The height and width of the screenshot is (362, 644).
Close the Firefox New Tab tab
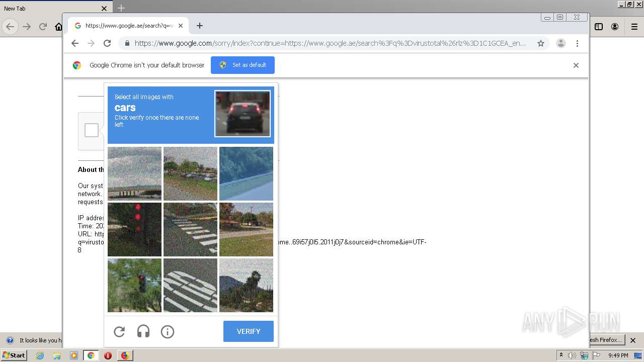104,9
